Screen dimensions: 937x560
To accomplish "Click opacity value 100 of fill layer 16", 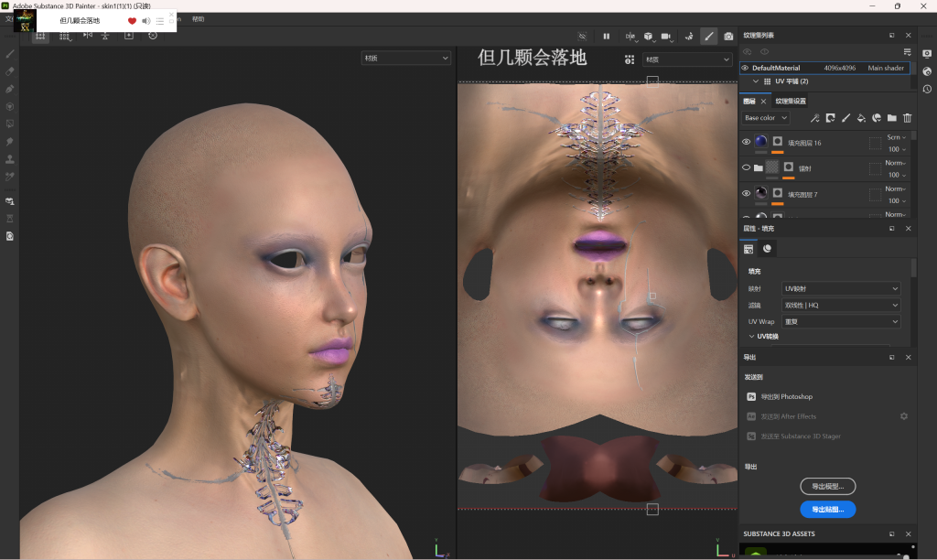I will [894, 149].
